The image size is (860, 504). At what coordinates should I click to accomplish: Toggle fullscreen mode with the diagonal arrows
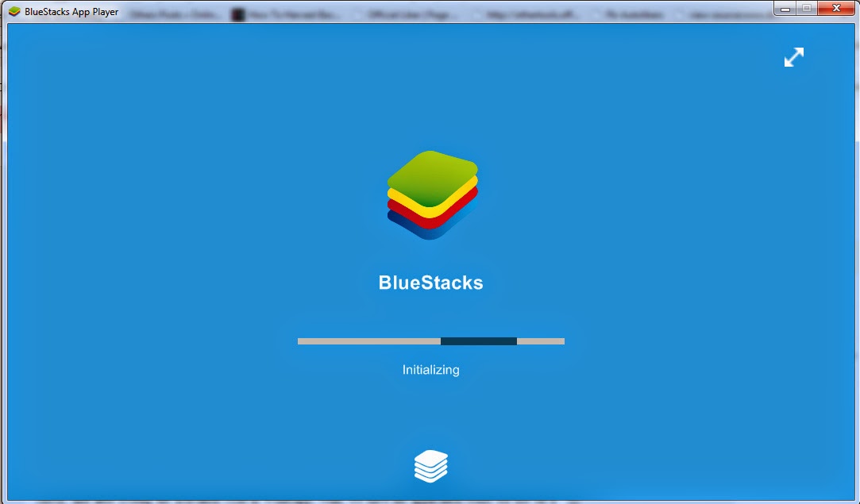click(x=793, y=57)
